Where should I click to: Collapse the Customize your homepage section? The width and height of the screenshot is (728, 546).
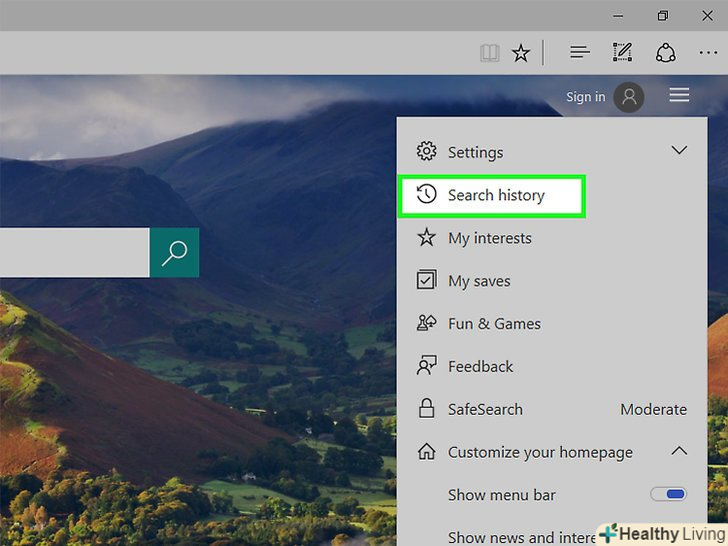click(679, 451)
